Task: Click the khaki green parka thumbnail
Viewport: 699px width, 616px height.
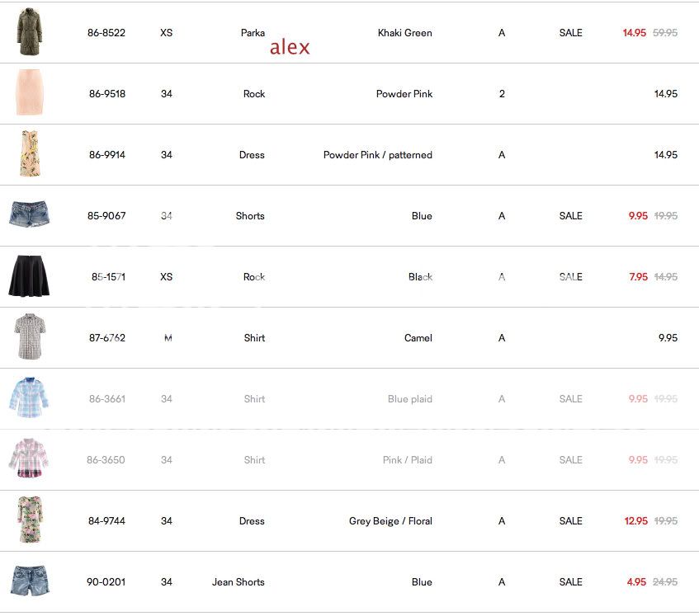Action: 28,33
